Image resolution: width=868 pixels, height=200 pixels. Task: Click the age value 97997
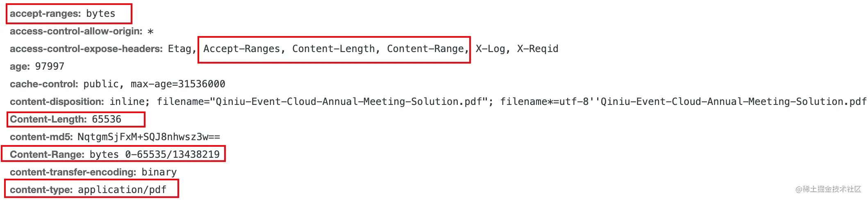[50, 66]
